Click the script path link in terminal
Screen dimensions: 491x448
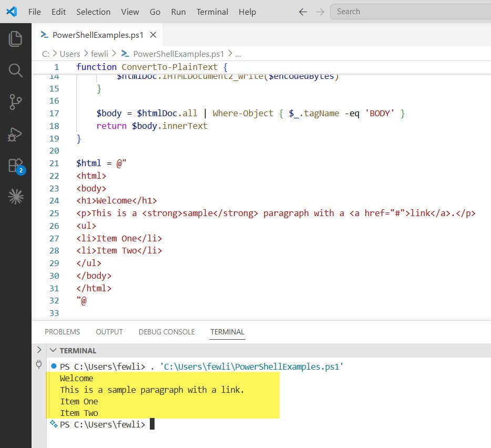coord(252,366)
